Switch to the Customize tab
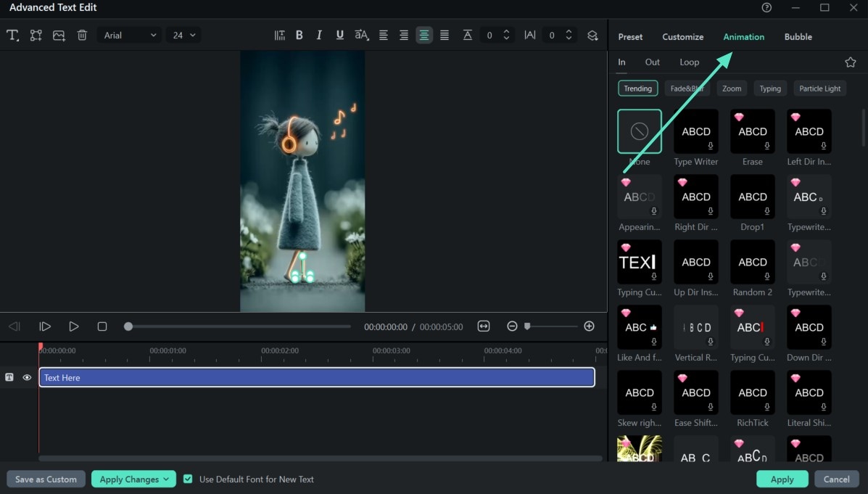 [x=682, y=36]
